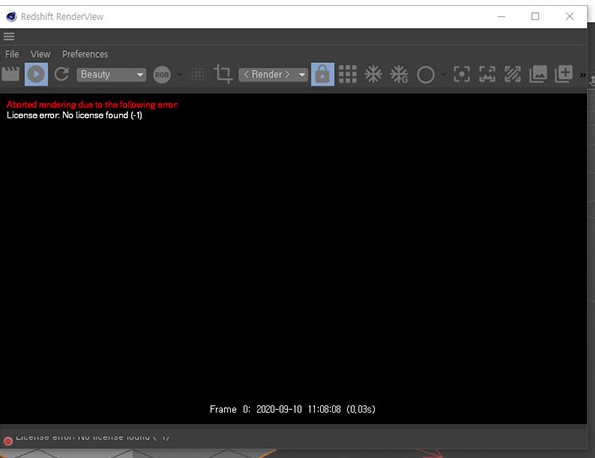
Task: Click the bucket grid icon
Action: tap(348, 74)
